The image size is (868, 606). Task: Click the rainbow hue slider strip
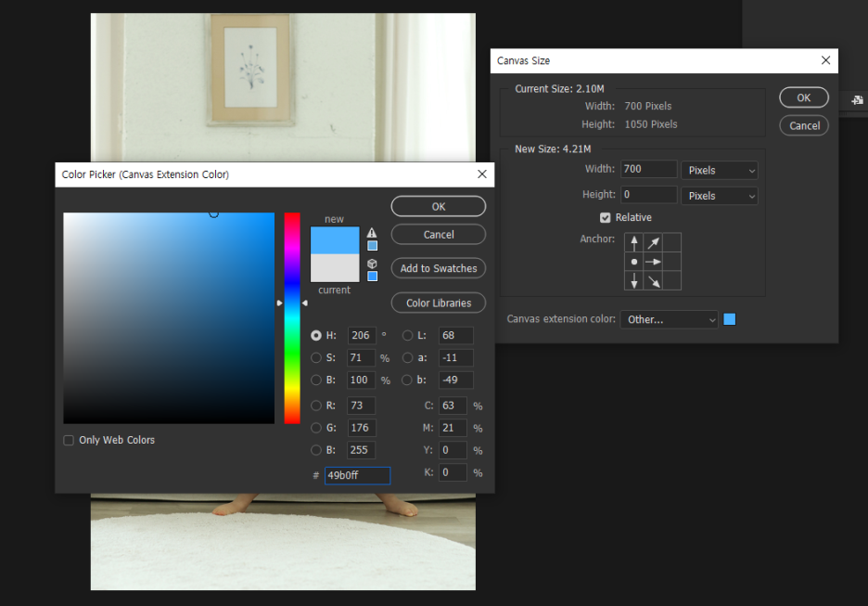(292, 318)
